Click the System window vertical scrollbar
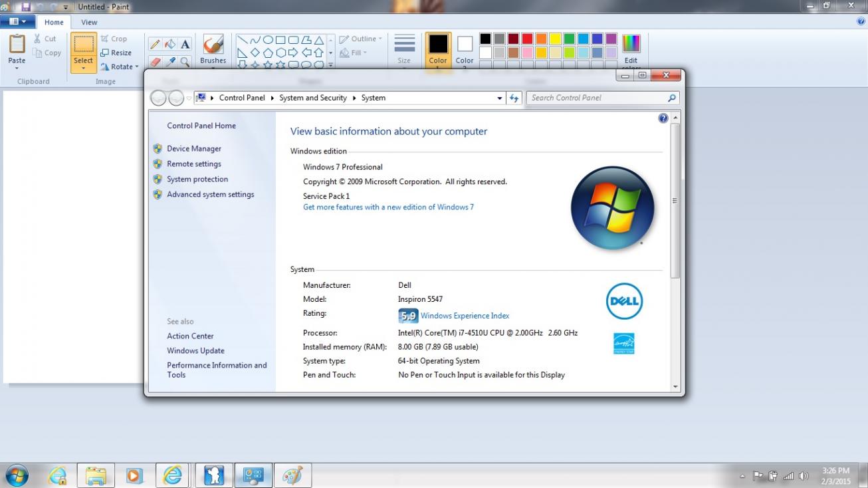Viewport: 868px width, 488px height. (675, 199)
